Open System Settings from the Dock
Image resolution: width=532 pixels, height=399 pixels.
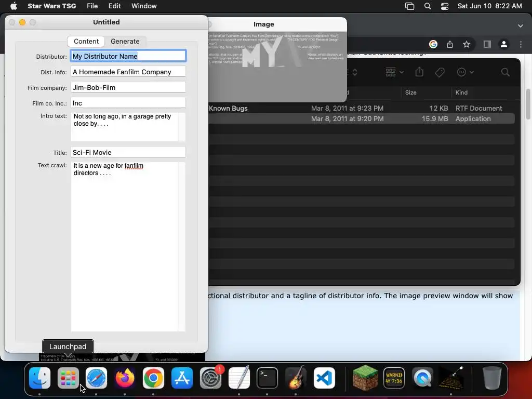210,378
